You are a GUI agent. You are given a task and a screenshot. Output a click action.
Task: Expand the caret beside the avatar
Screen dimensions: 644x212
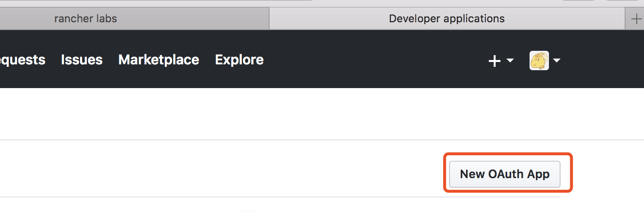coord(557,61)
